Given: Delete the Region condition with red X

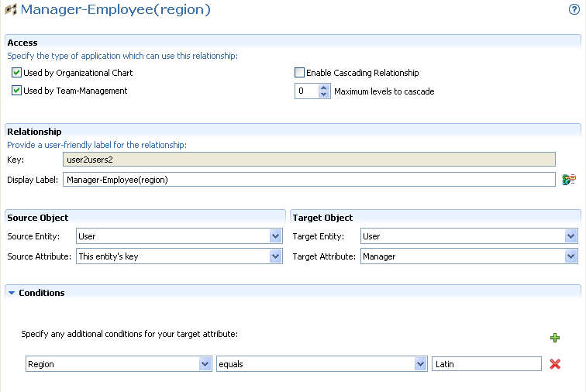Looking at the screenshot, I should [x=555, y=364].
